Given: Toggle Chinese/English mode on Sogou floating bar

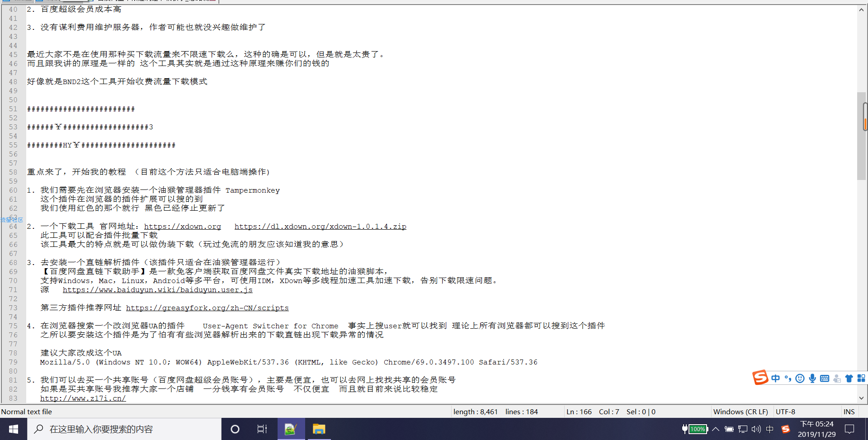Looking at the screenshot, I should pyautogui.click(x=776, y=378).
